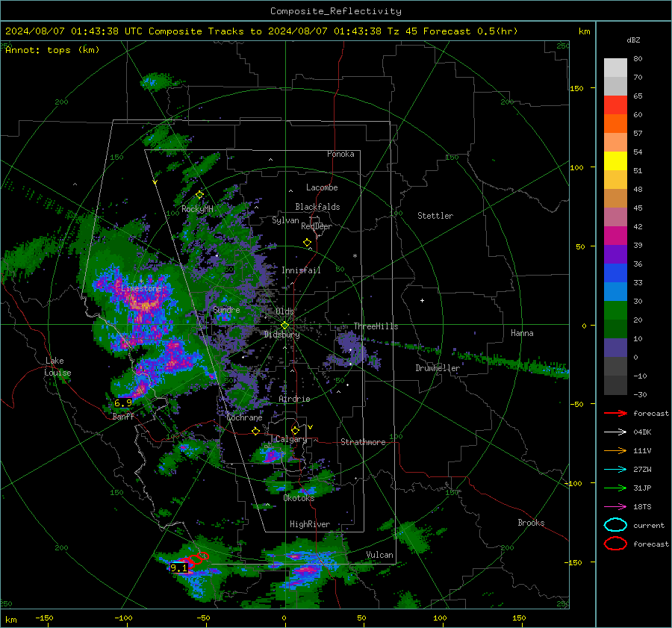Screen dimensions: 672x628
Task: Click the 04DK legend label
Action: pos(642,432)
